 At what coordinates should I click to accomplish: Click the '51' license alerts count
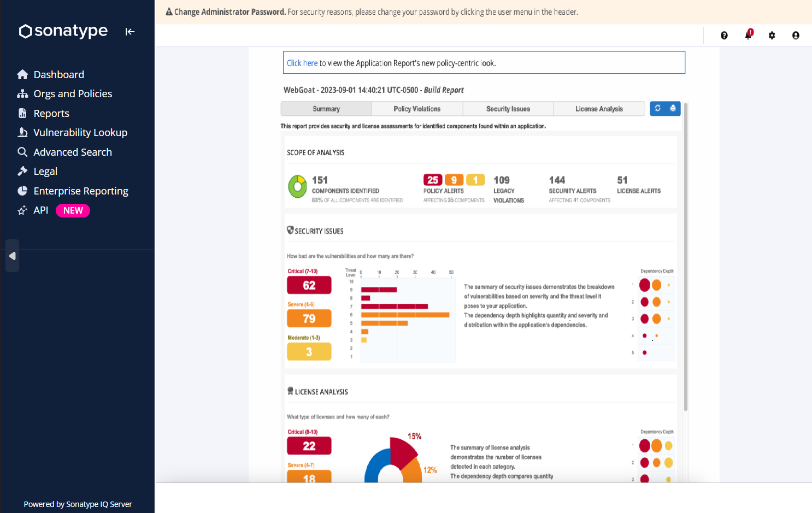(x=622, y=180)
